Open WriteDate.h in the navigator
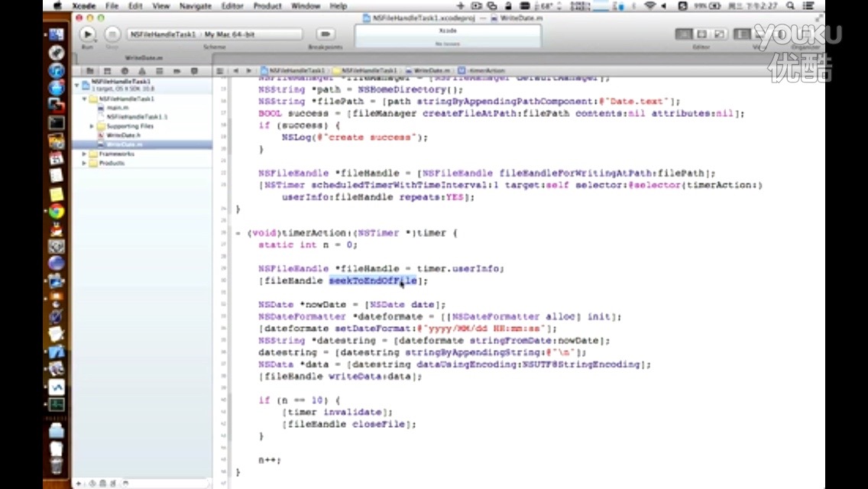The image size is (868, 489). tap(120, 135)
